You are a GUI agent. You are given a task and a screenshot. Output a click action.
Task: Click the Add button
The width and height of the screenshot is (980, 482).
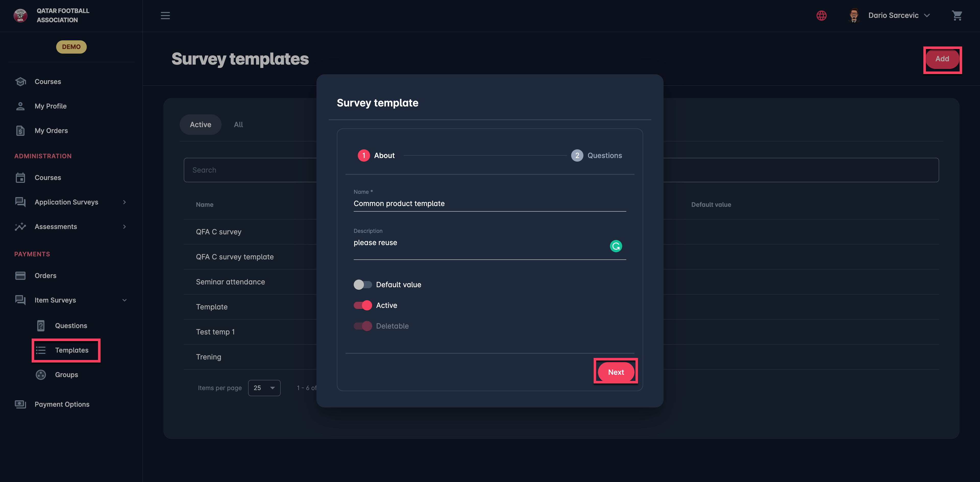[942, 59]
